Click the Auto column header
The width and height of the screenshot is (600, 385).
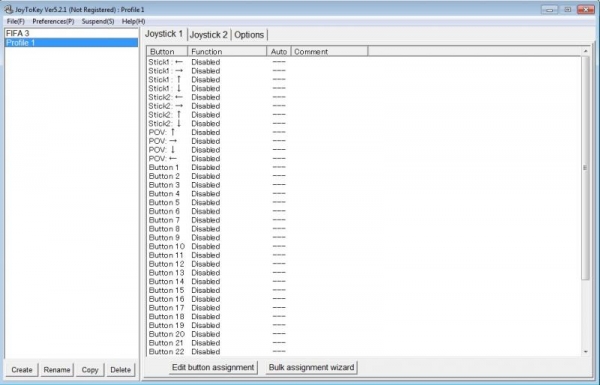279,51
